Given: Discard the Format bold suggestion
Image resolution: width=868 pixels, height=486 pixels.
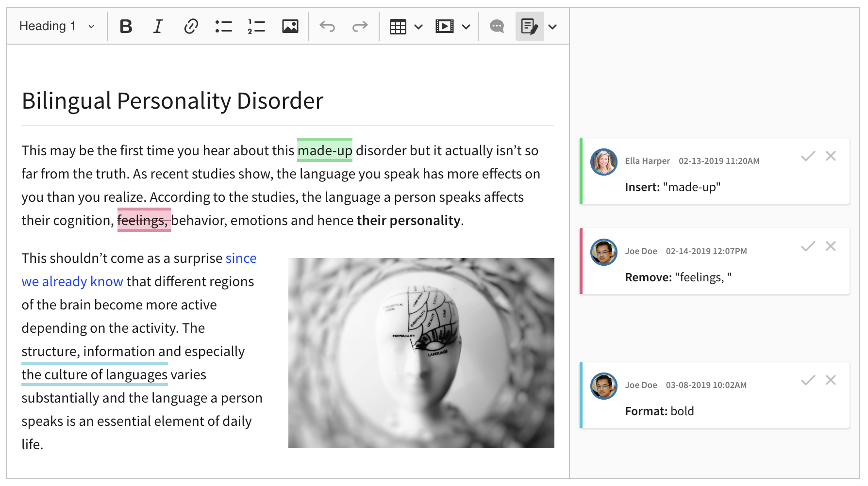Looking at the screenshot, I should (831, 380).
